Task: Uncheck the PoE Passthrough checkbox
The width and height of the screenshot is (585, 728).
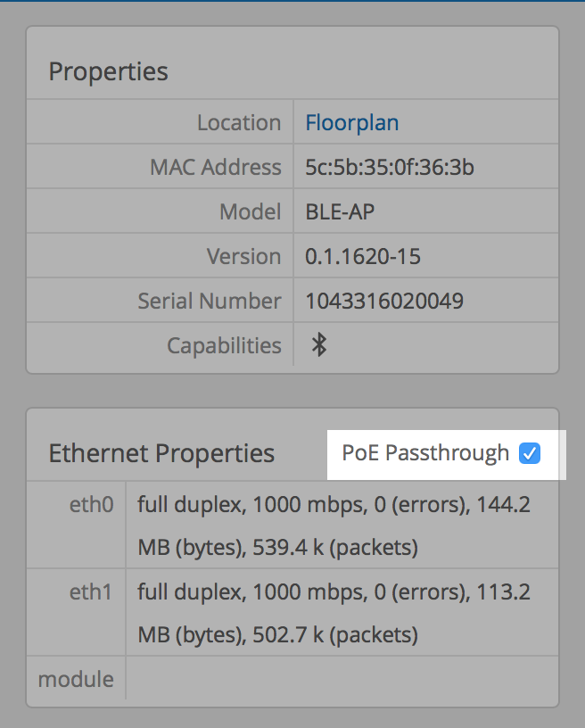Action: 530,453
